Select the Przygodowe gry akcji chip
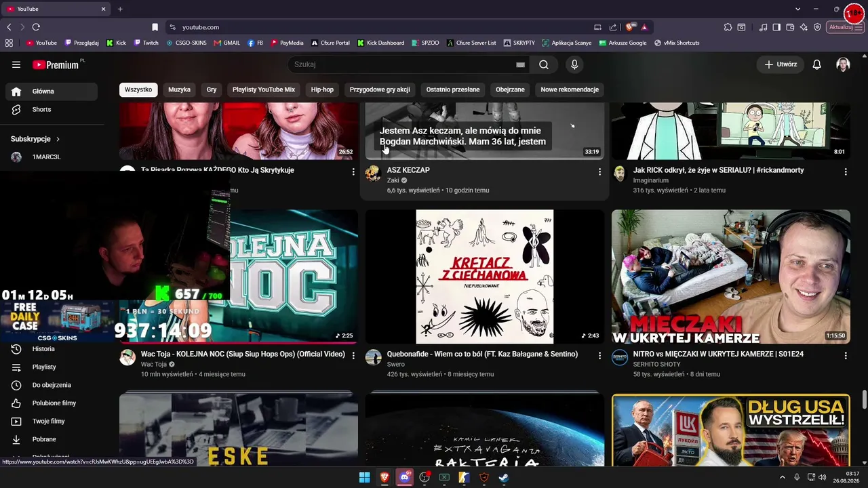Viewport: 868px width, 488px height. click(x=380, y=89)
